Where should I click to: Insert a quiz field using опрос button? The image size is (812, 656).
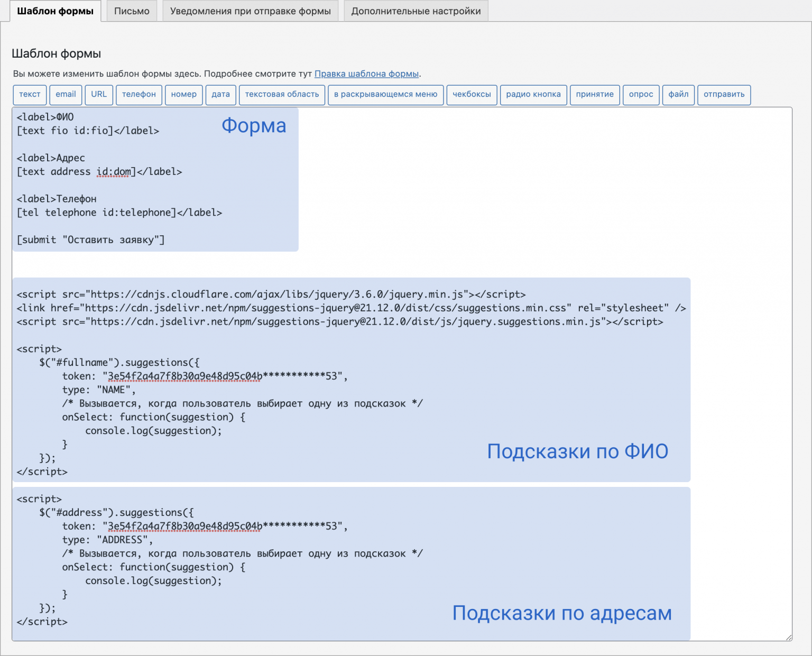(641, 95)
